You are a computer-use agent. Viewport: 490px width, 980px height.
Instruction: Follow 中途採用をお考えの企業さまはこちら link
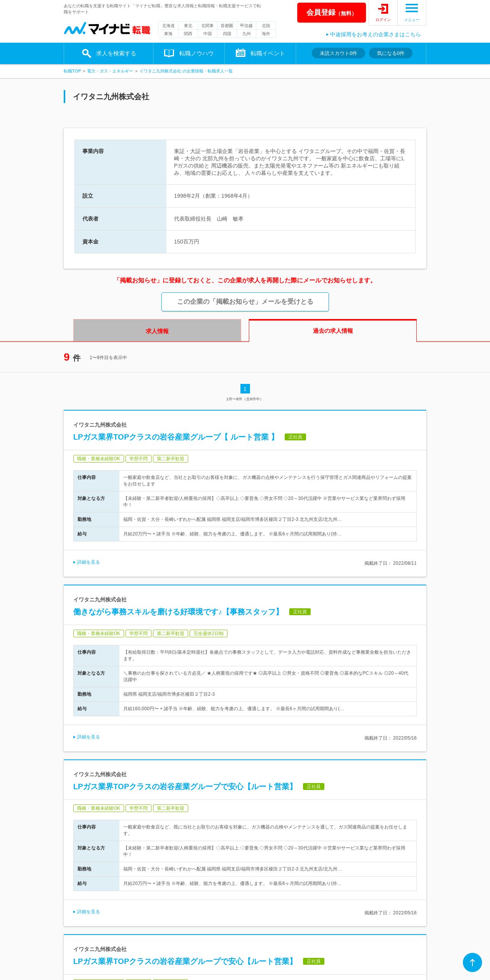373,34
